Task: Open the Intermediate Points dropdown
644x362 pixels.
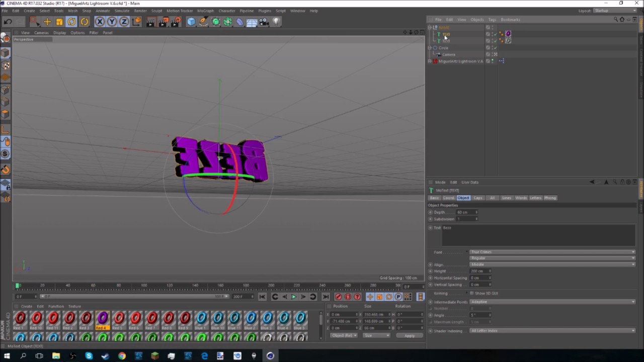Action: pyautogui.click(x=552, y=302)
